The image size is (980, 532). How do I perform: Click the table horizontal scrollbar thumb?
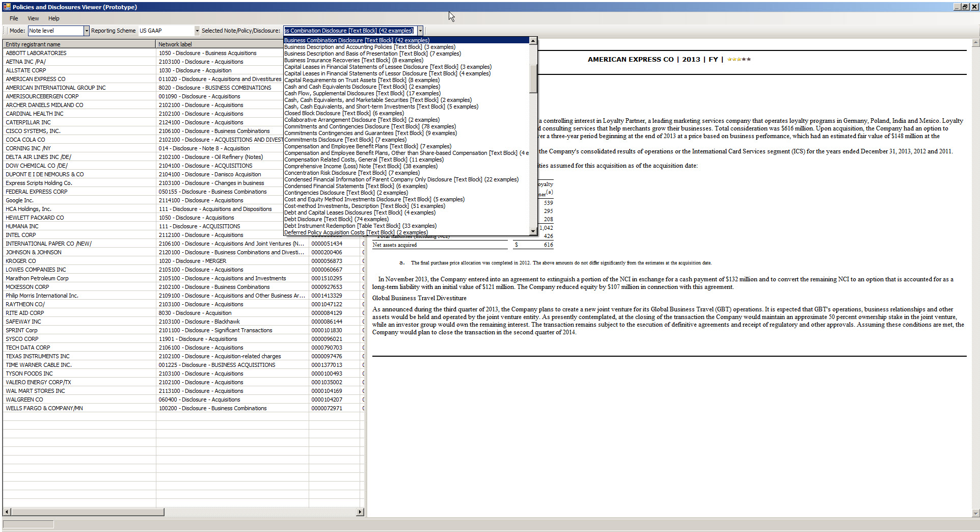coord(87,512)
